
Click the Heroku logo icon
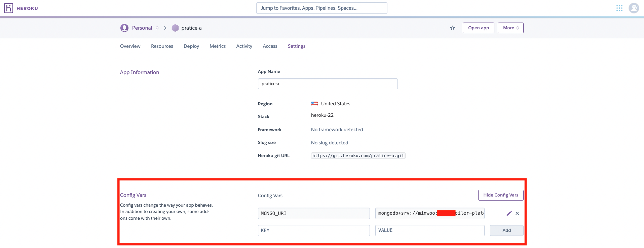point(8,8)
